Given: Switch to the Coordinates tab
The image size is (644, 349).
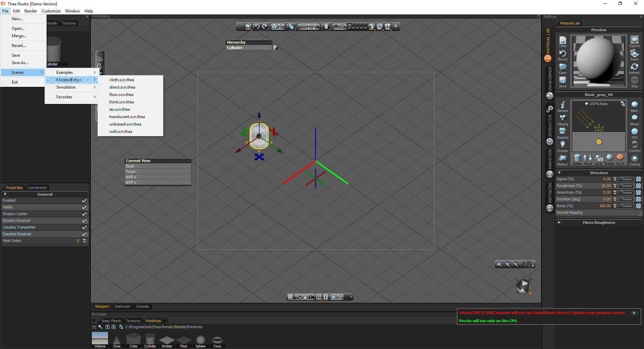Looking at the screenshot, I should coord(37,188).
